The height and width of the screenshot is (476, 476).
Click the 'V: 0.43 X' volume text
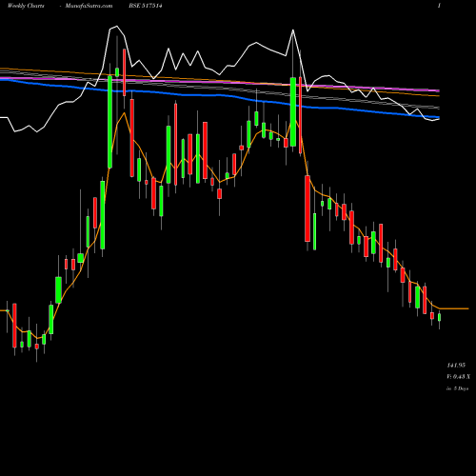tap(458, 377)
